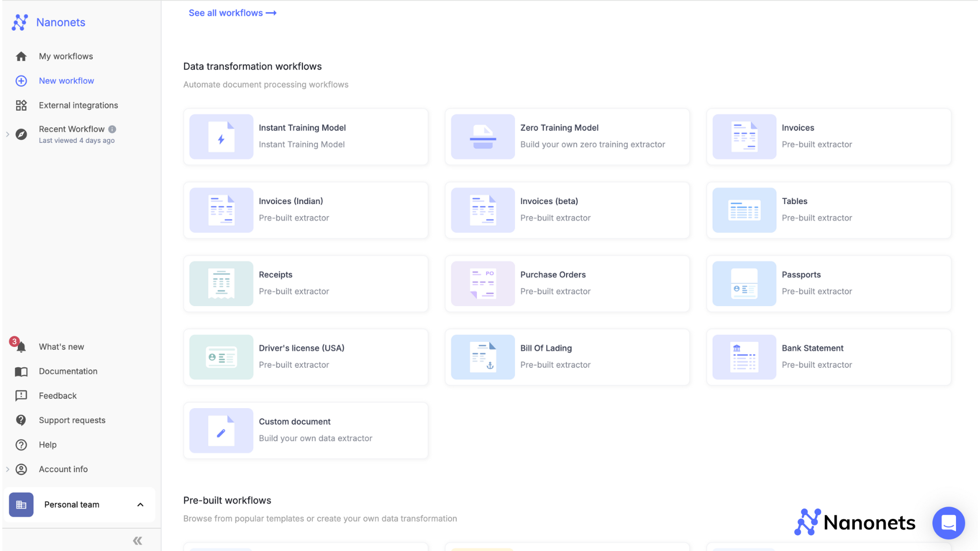Click the info icon beside Recent Workflow
980x551 pixels.
point(112,129)
